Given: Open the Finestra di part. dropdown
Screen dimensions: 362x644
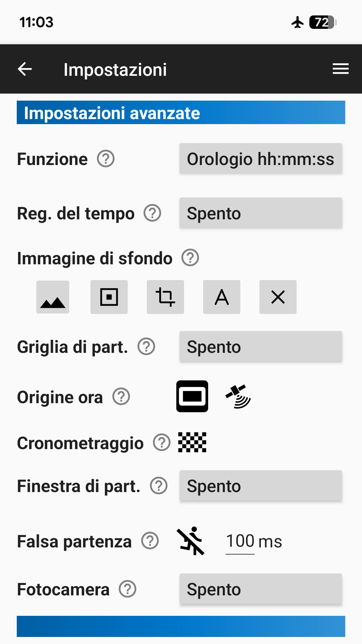Looking at the screenshot, I should point(260,486).
